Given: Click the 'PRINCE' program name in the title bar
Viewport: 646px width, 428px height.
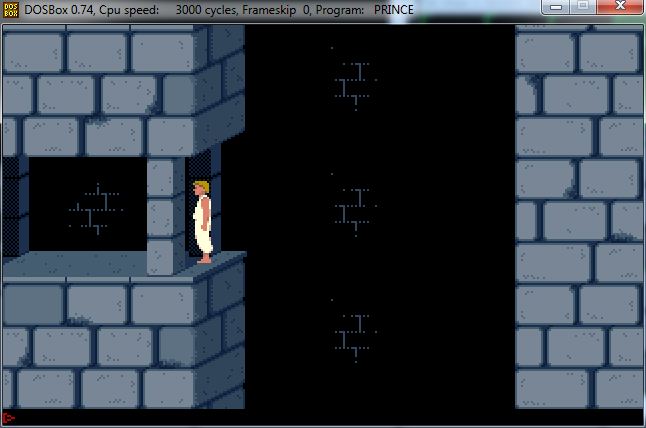Looking at the screenshot, I should click(393, 10).
